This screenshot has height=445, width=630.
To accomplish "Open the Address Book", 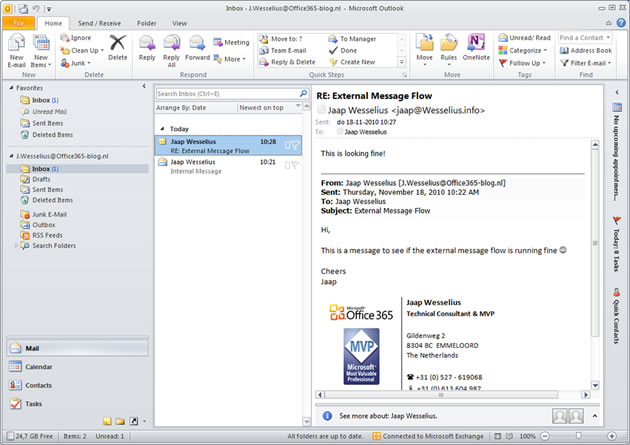I will coord(585,51).
